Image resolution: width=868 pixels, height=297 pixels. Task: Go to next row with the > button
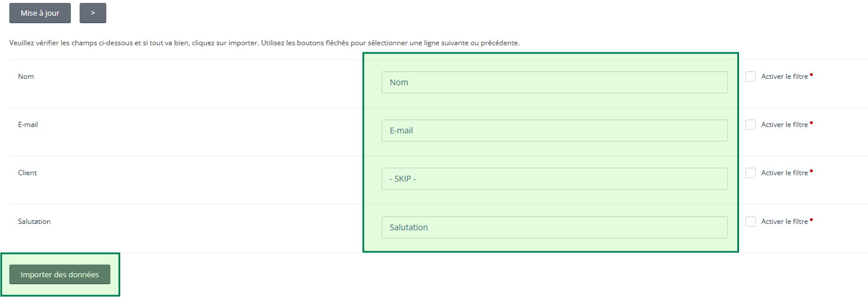coord(93,13)
